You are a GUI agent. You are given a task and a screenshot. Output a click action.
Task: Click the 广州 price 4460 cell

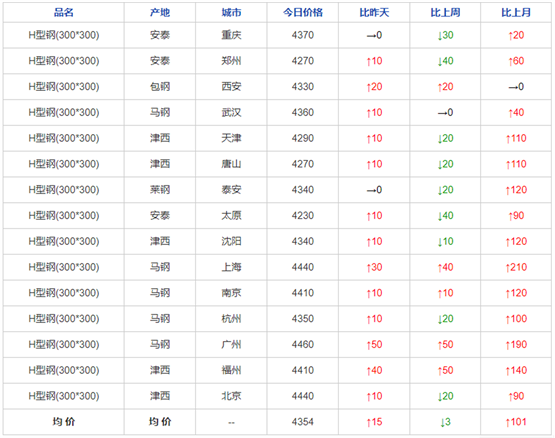303,345
